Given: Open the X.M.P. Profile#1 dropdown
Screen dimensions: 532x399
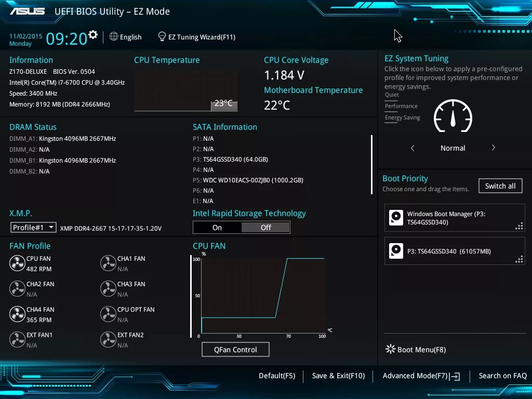Looking at the screenshot, I should (33, 228).
